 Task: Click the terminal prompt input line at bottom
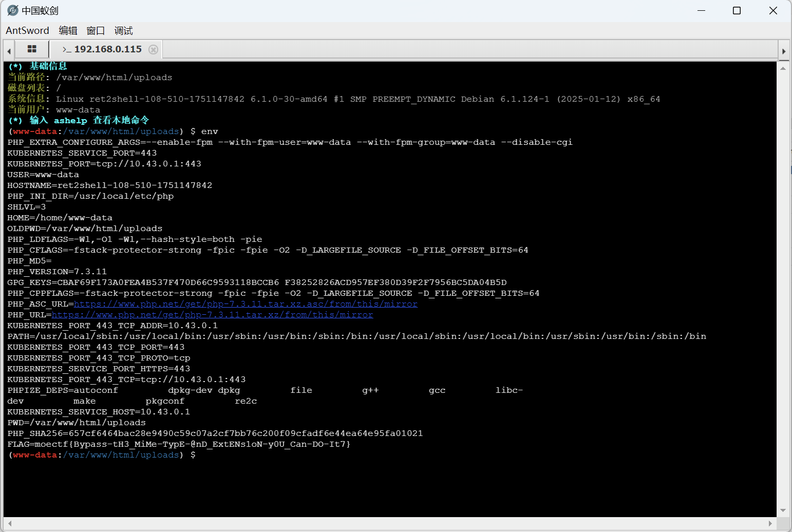tap(102, 455)
